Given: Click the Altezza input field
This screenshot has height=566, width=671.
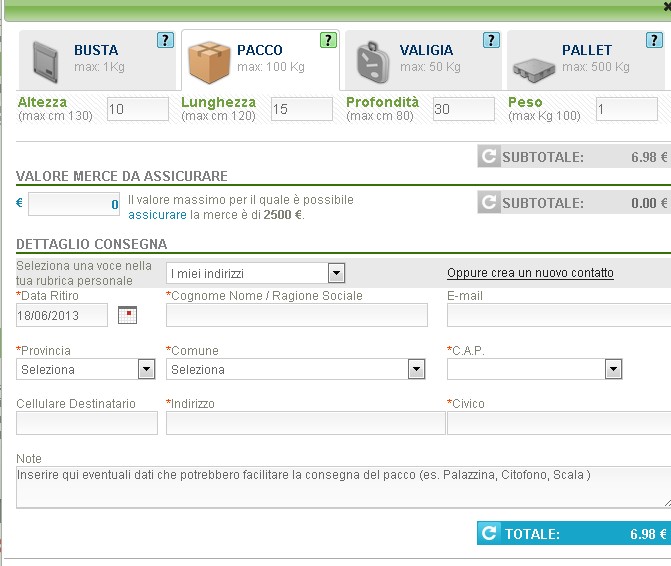Looking at the screenshot, I should 138,109.
